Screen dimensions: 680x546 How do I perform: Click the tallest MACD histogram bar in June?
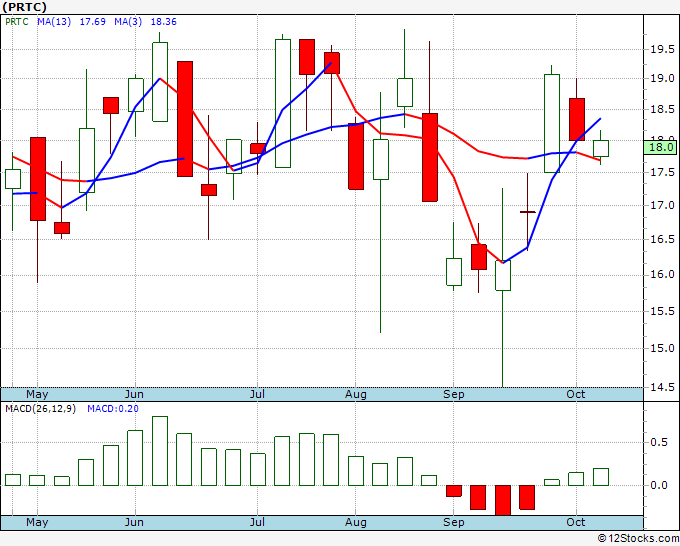click(160, 451)
